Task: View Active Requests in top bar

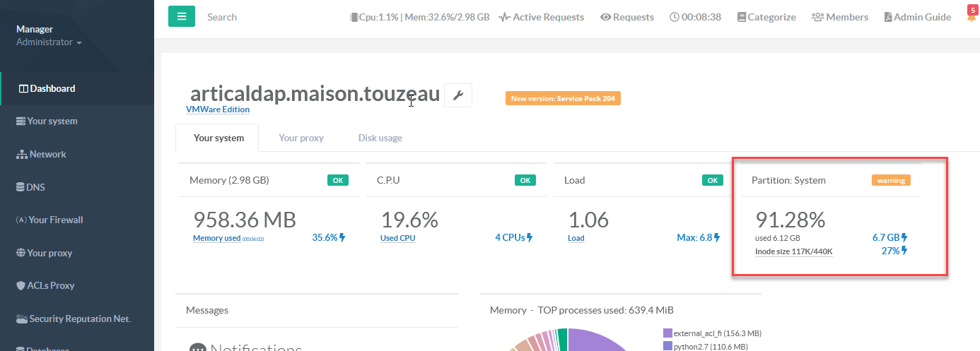Action: coord(541,17)
